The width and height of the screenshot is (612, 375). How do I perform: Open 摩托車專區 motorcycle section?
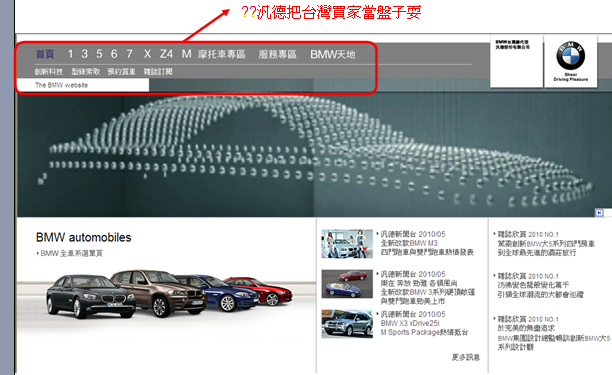coord(221,54)
